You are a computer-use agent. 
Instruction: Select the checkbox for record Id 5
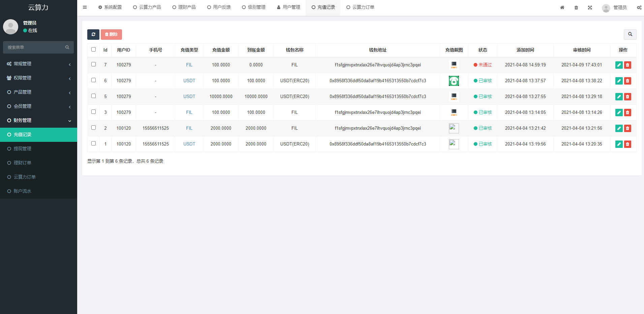click(94, 96)
